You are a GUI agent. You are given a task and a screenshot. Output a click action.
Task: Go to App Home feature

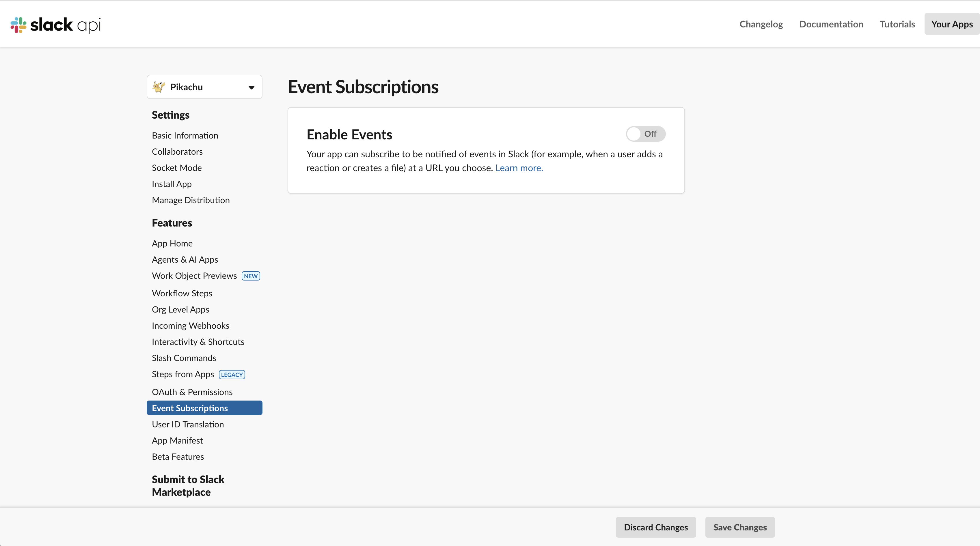(x=172, y=243)
